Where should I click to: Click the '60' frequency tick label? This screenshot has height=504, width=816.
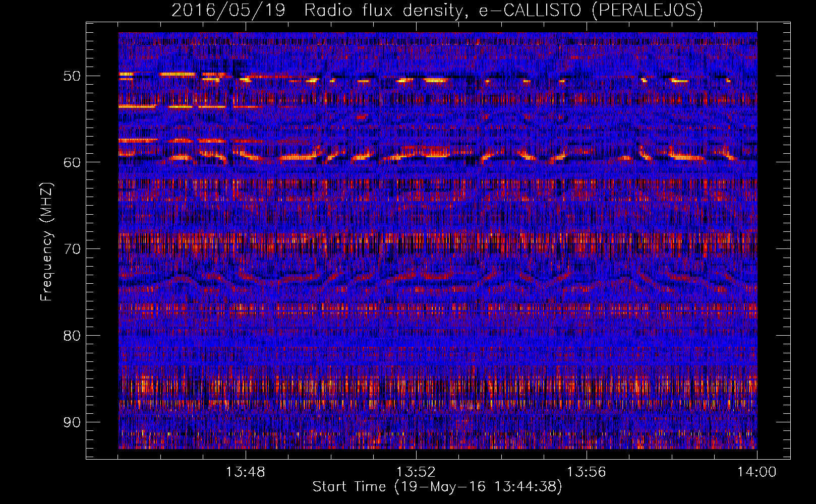[x=72, y=162]
